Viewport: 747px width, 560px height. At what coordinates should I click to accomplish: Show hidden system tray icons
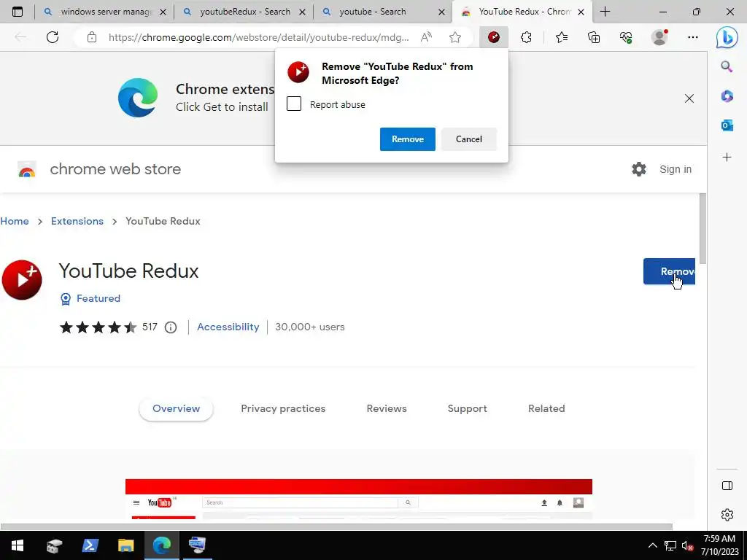click(x=653, y=545)
